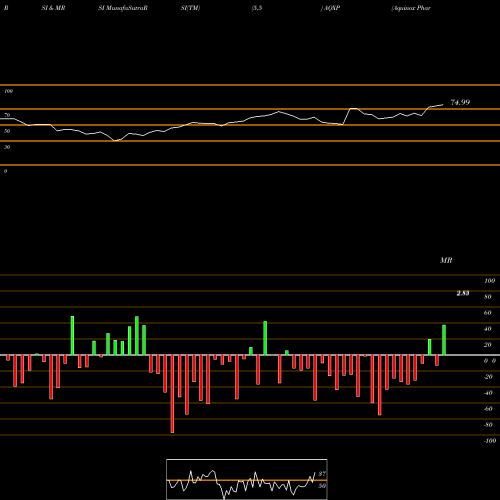Image resolution: width=500 pixels, height=500 pixels.
Task: Click the "-100" label on the MR axis
Action: point(490,441)
